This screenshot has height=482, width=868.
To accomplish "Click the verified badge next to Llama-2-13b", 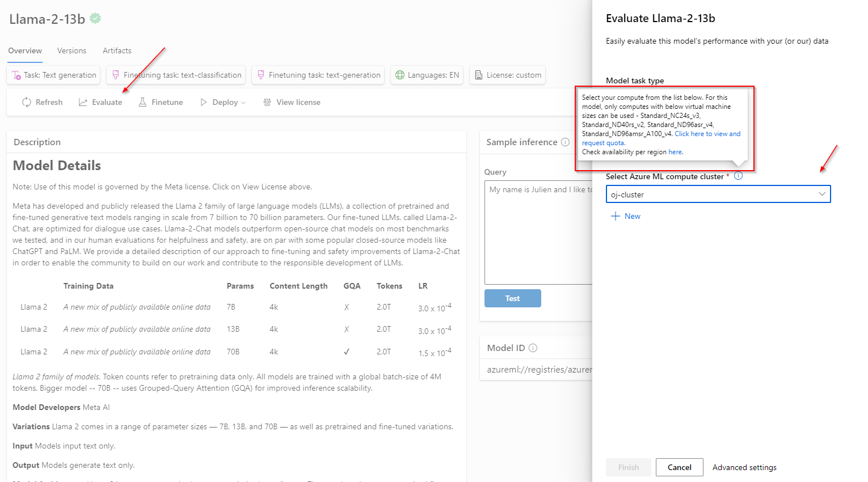I will pos(96,18).
